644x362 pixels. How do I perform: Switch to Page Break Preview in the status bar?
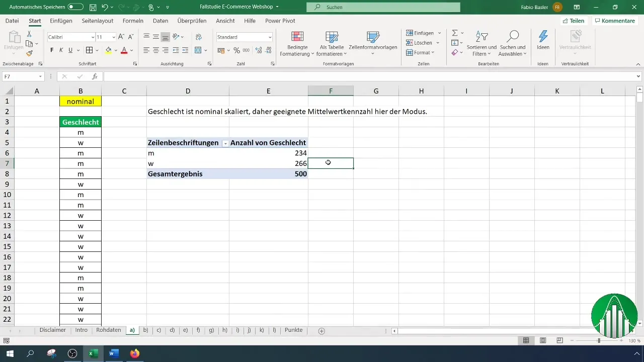[x=559, y=340]
